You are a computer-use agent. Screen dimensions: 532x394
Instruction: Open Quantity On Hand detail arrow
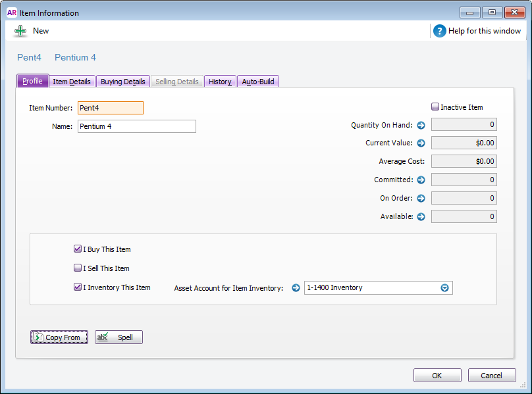(420, 124)
